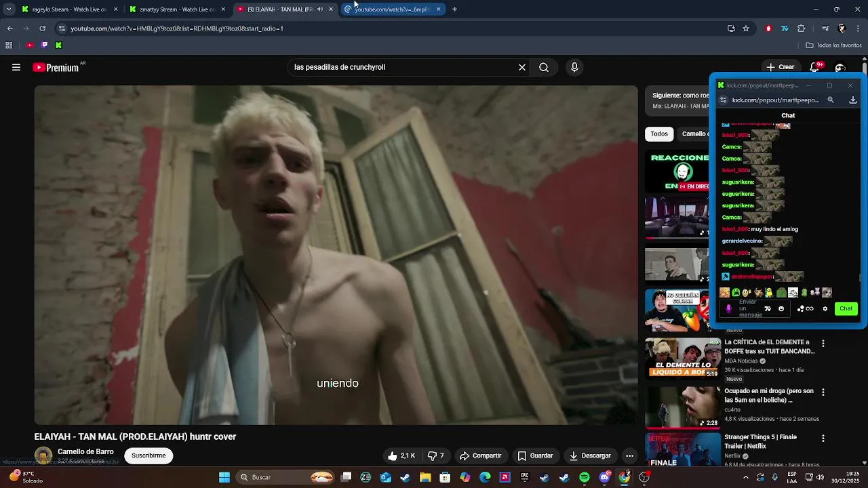Click the Guardar button
Viewport: 868px width, 488px height.
536,455
